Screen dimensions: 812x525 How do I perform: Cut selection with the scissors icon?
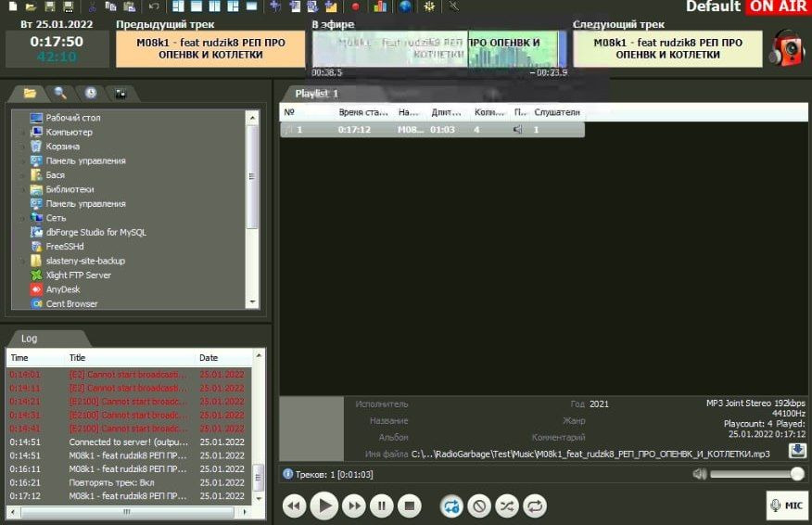point(92,6)
